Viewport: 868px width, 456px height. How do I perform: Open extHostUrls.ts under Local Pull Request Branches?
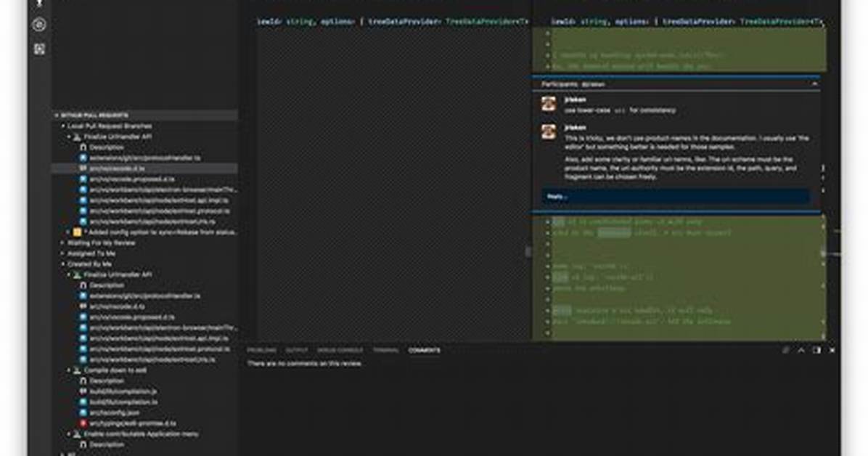pyautogui.click(x=152, y=221)
